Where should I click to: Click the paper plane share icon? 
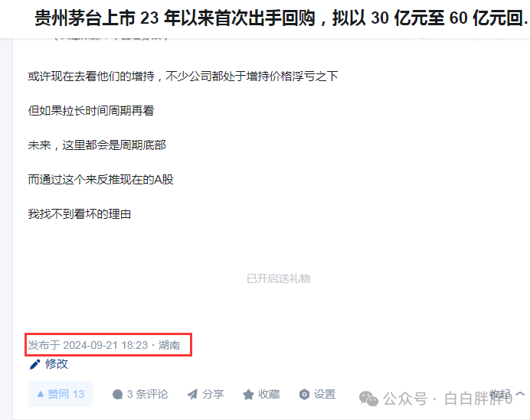tap(193, 394)
